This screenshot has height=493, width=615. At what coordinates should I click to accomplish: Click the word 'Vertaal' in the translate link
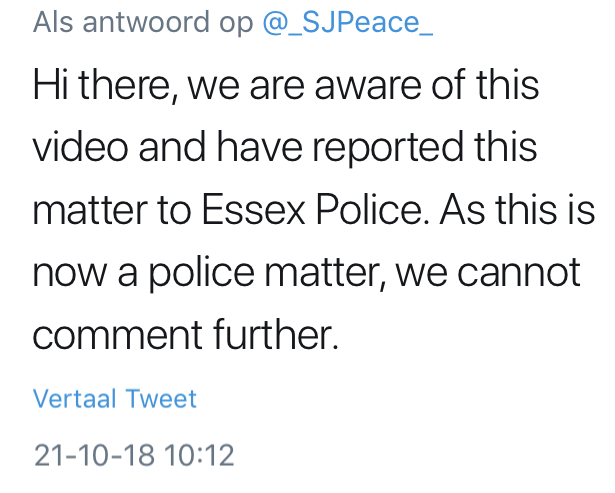75,399
